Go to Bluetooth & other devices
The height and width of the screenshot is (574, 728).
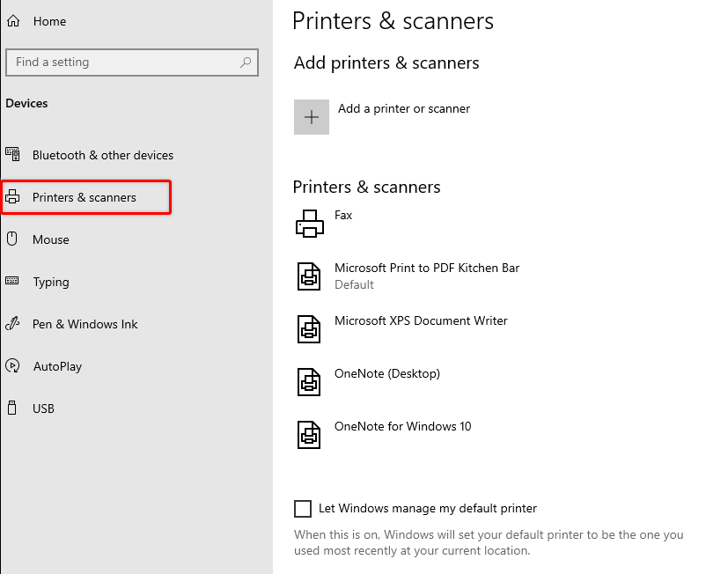point(103,155)
